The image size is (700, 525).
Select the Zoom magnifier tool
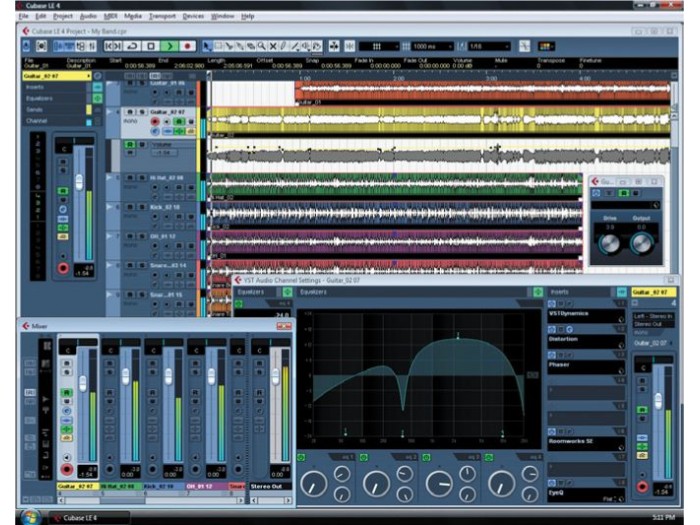click(x=262, y=46)
